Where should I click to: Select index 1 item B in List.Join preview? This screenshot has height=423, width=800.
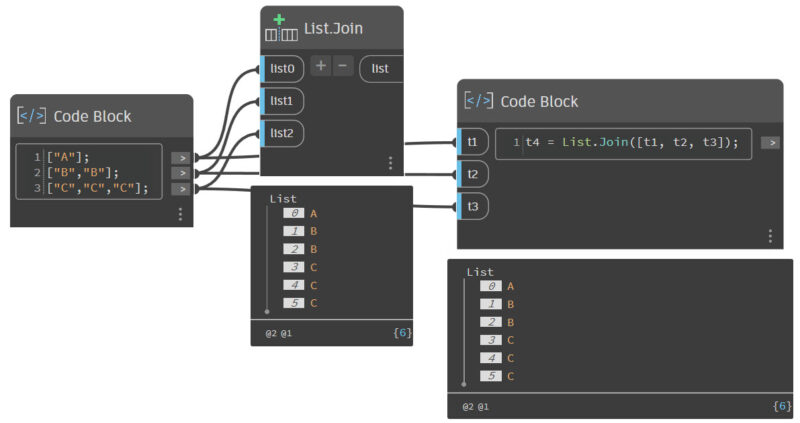(301, 231)
